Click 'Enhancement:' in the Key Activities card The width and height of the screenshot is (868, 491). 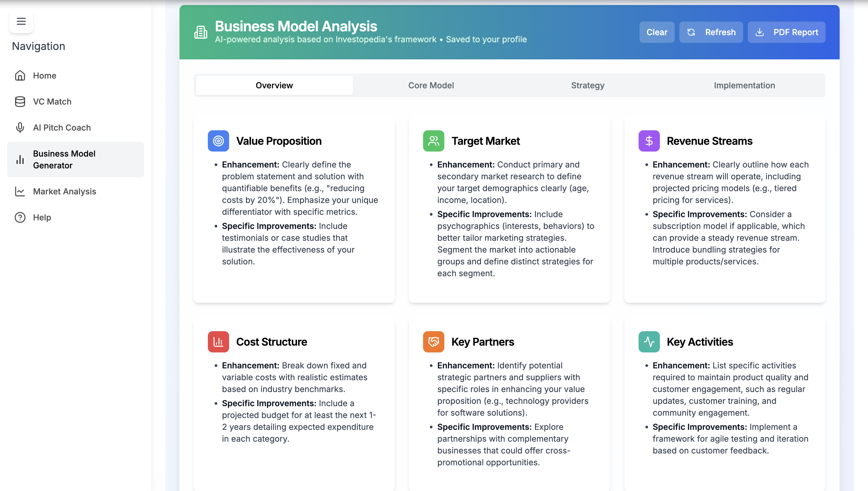(681, 365)
